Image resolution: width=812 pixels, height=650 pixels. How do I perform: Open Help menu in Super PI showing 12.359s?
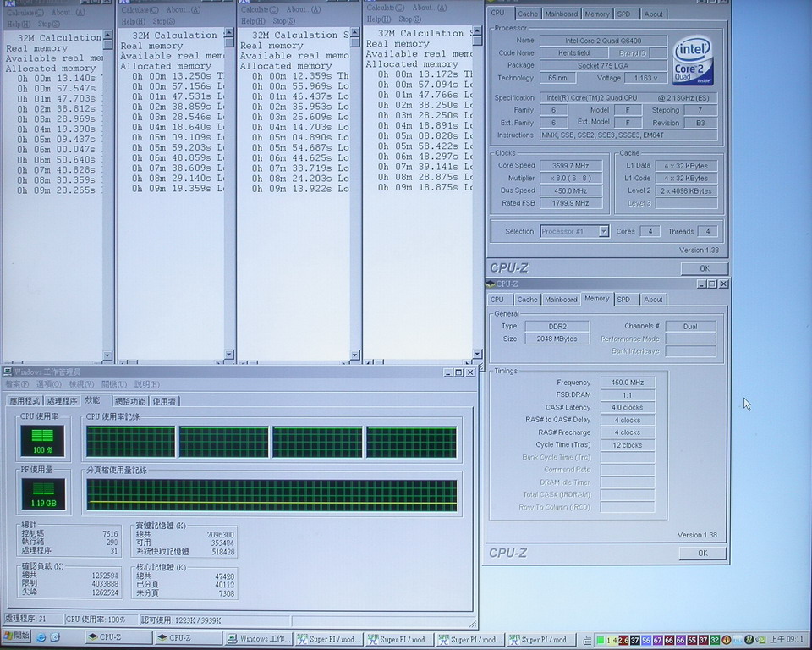(252, 20)
